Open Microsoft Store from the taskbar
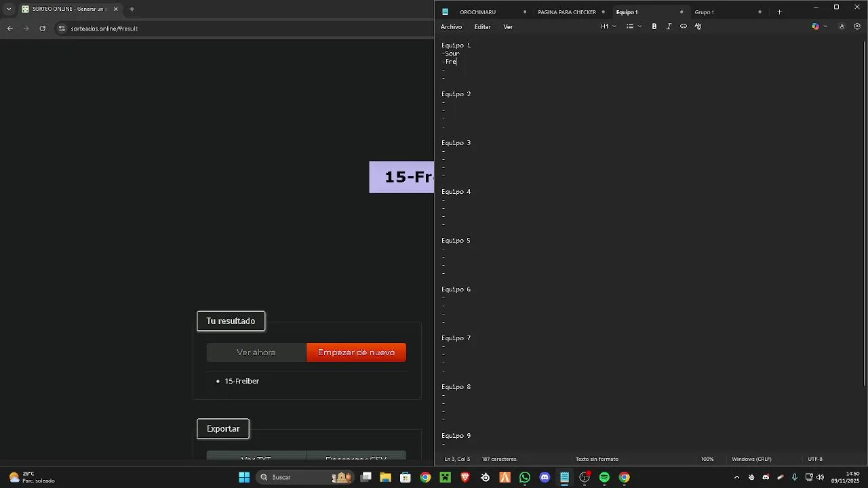The width and height of the screenshot is (868, 488). (x=406, y=477)
